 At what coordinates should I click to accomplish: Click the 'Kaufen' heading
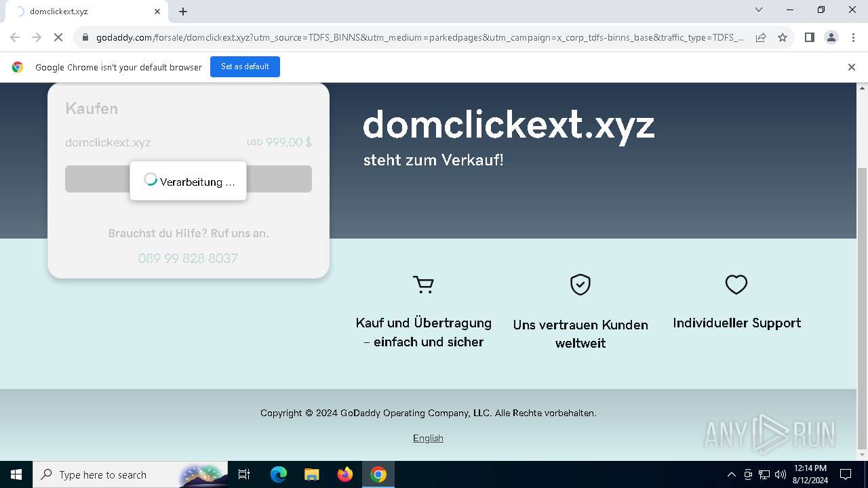point(92,108)
